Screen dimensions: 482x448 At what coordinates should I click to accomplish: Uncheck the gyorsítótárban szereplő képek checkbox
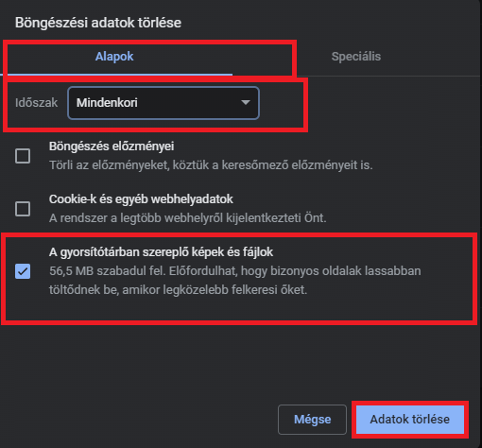(x=23, y=271)
